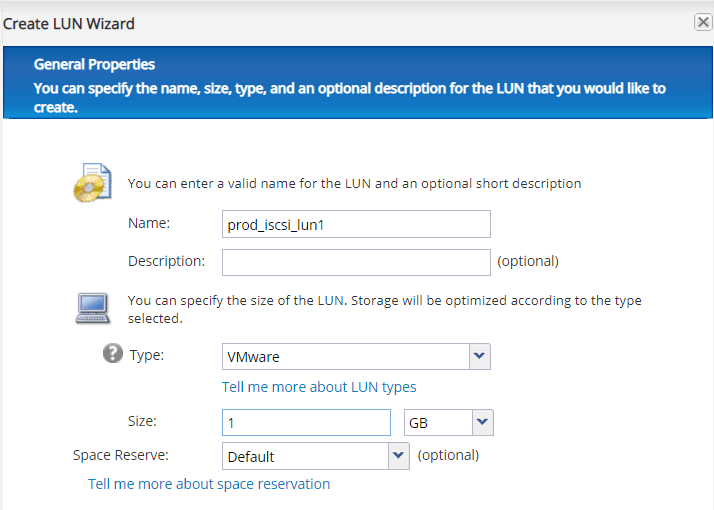Image resolution: width=714 pixels, height=510 pixels.
Task: Click the Create LUN Wizard title text
Action: click(69, 23)
